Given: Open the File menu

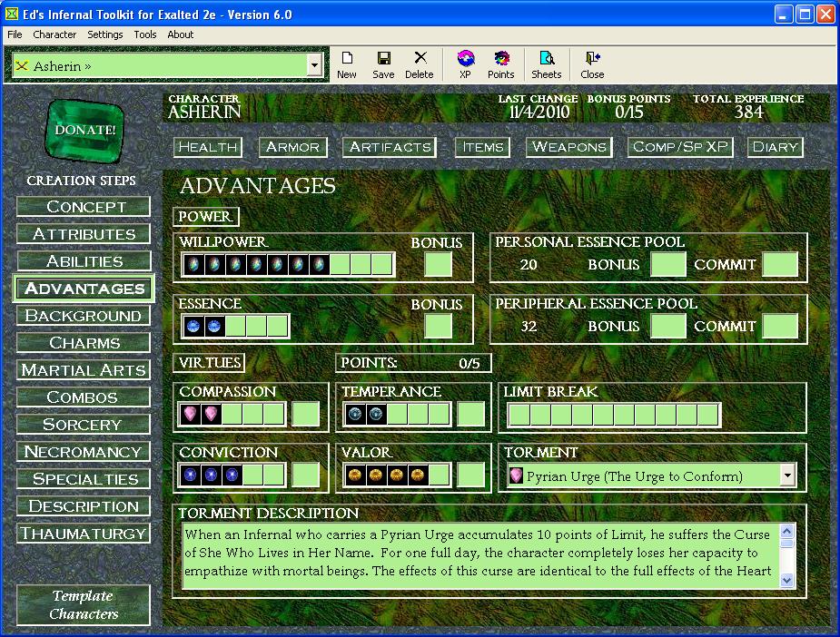Looking at the screenshot, I should click(15, 34).
